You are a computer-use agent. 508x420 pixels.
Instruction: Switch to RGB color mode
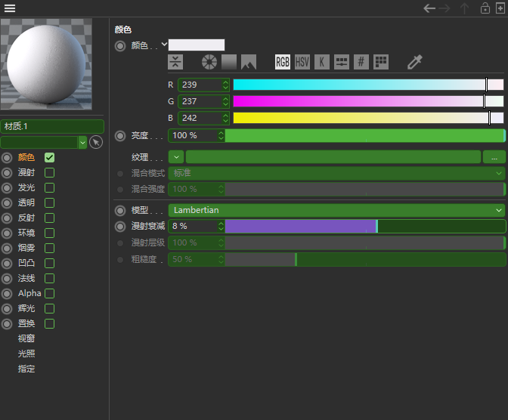coord(283,62)
